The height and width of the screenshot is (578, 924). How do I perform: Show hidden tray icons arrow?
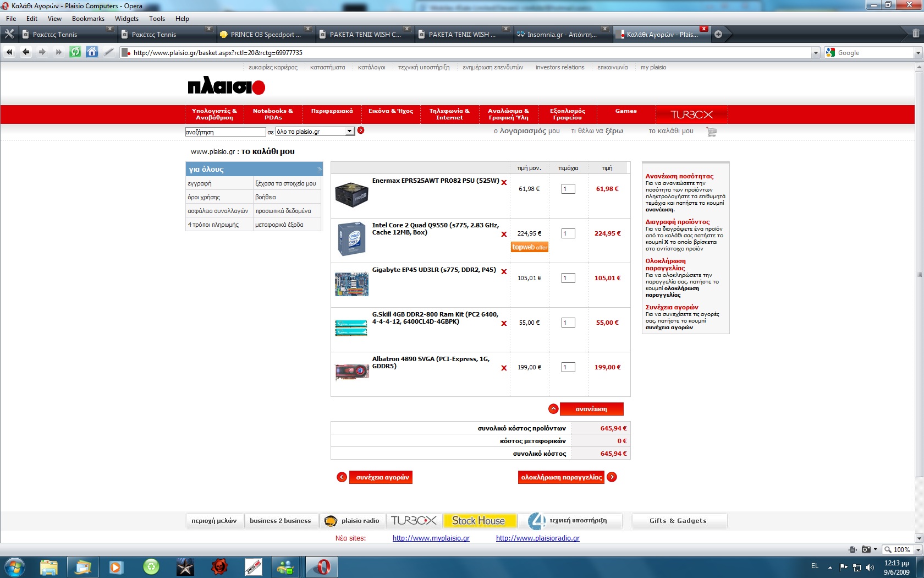(x=830, y=567)
